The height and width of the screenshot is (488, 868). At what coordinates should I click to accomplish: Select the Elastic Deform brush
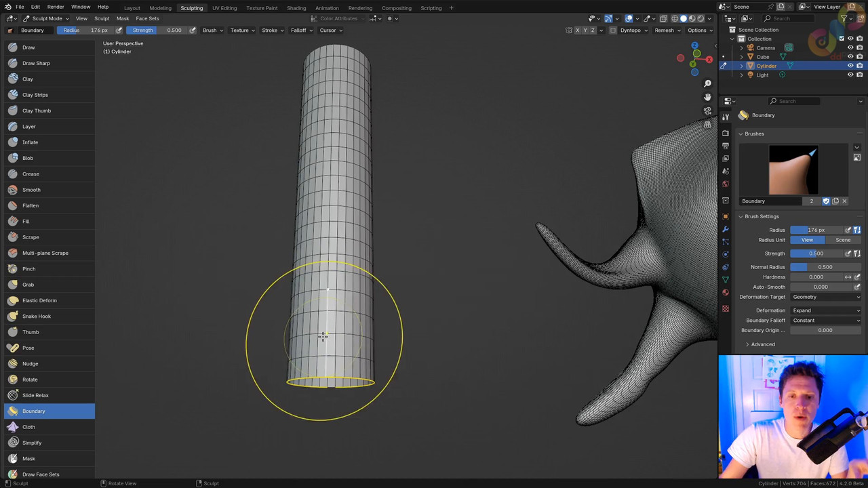[x=49, y=300]
